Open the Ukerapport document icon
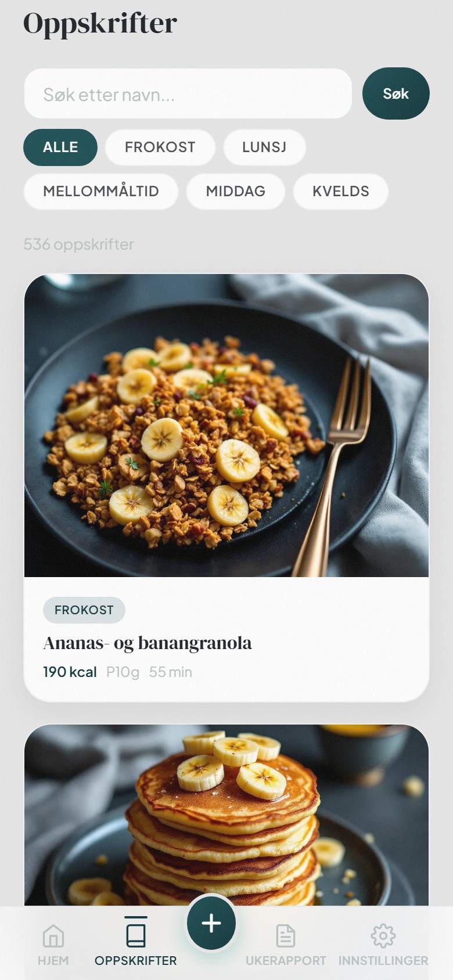 tap(286, 936)
